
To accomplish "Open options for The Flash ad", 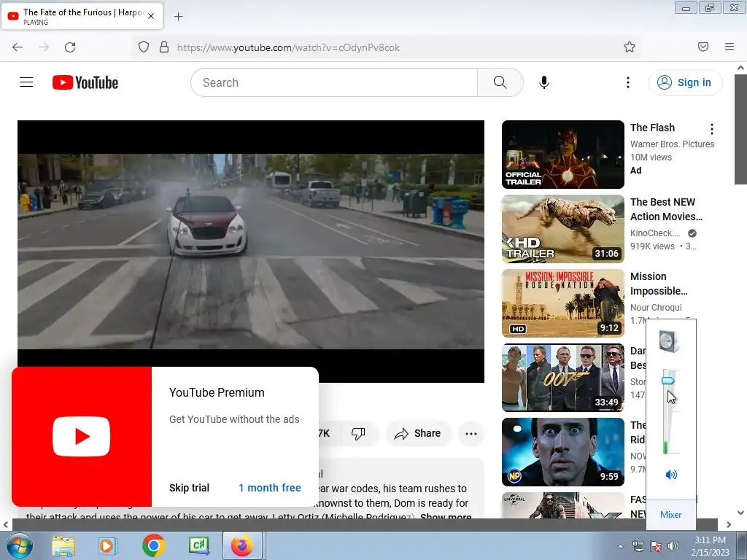I will (x=712, y=129).
